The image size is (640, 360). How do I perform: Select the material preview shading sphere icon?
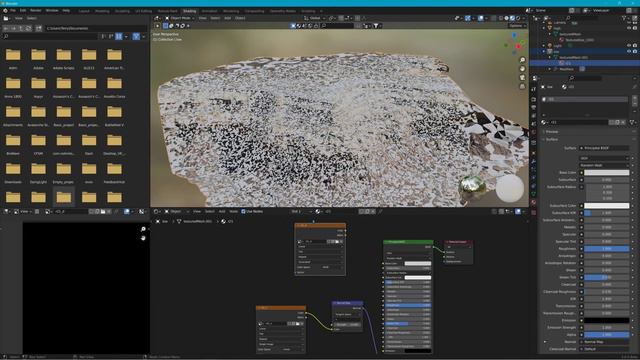[x=512, y=18]
